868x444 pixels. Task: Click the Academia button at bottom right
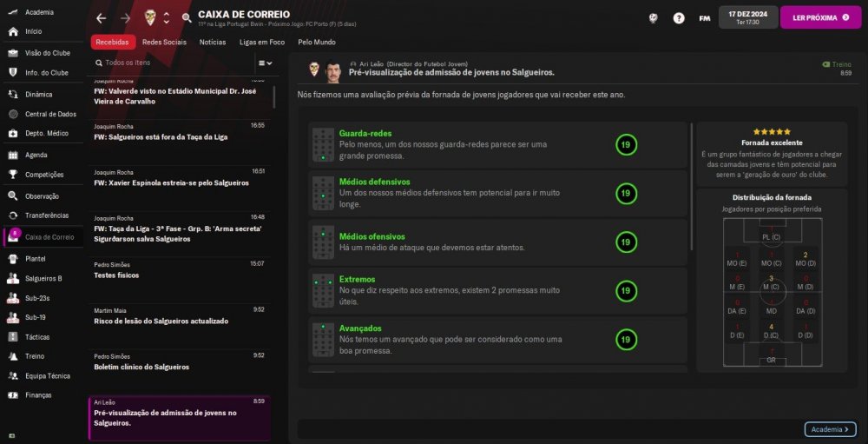(830, 429)
